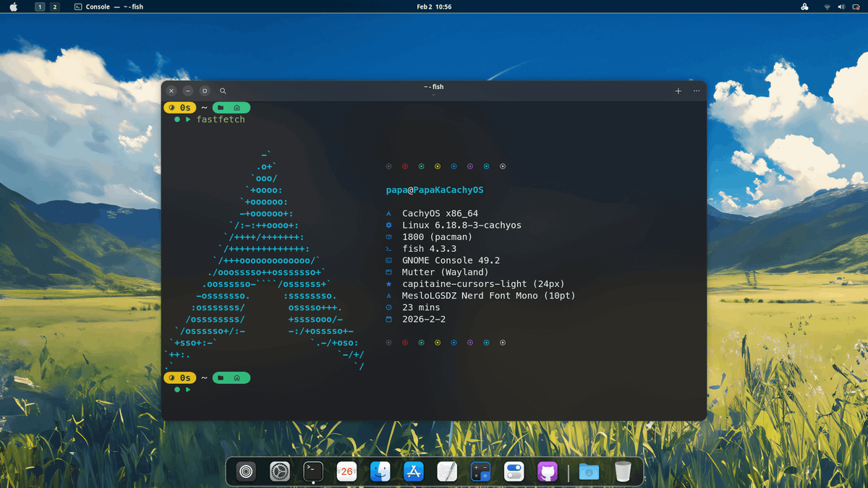
Task: Click the gear icon beside the Linux kernel line
Action: point(388,225)
